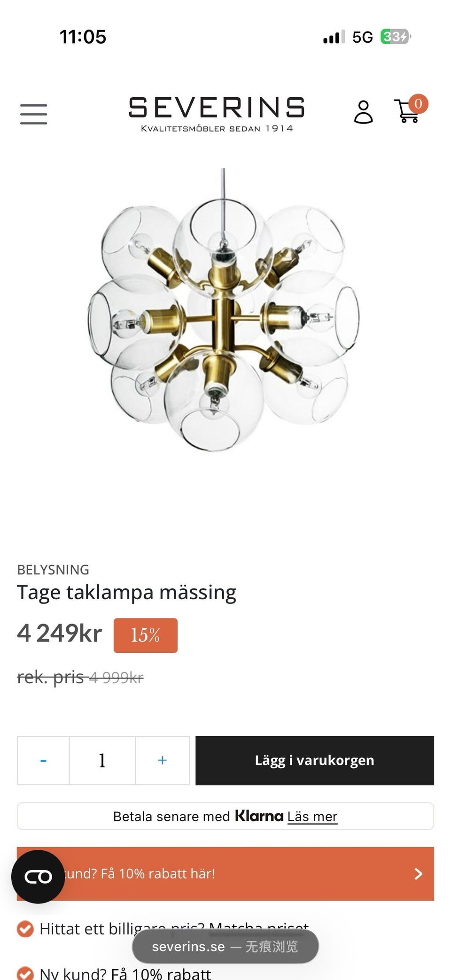Viewport: 451px width, 980px height.
Task: Tap the cellular signal indicator
Action: (x=334, y=37)
